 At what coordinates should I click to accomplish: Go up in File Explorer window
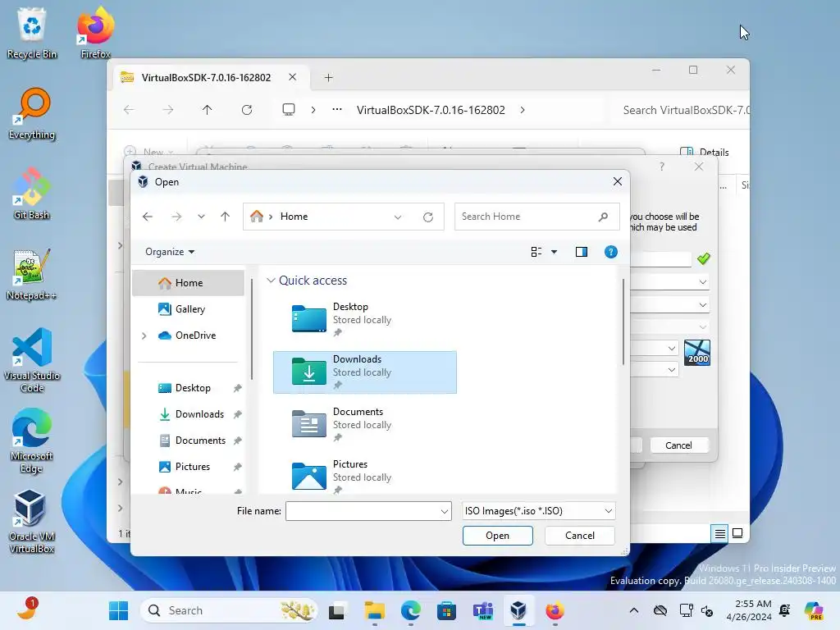tap(208, 110)
